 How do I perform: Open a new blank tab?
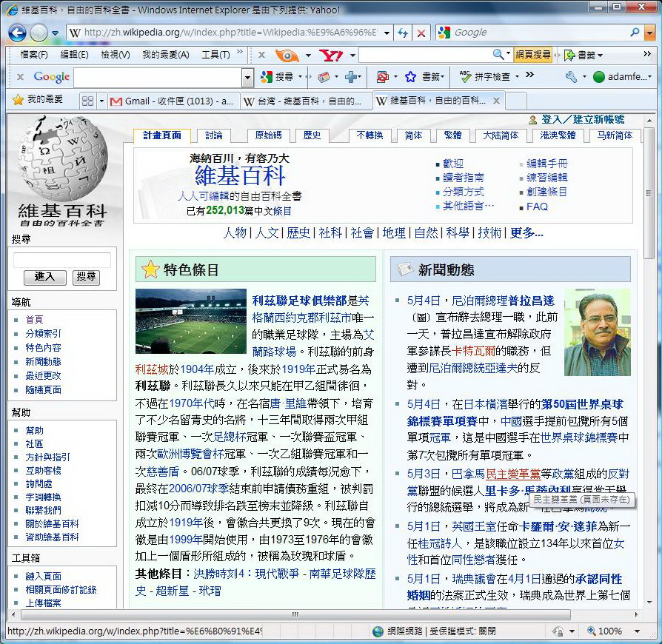[x=515, y=101]
